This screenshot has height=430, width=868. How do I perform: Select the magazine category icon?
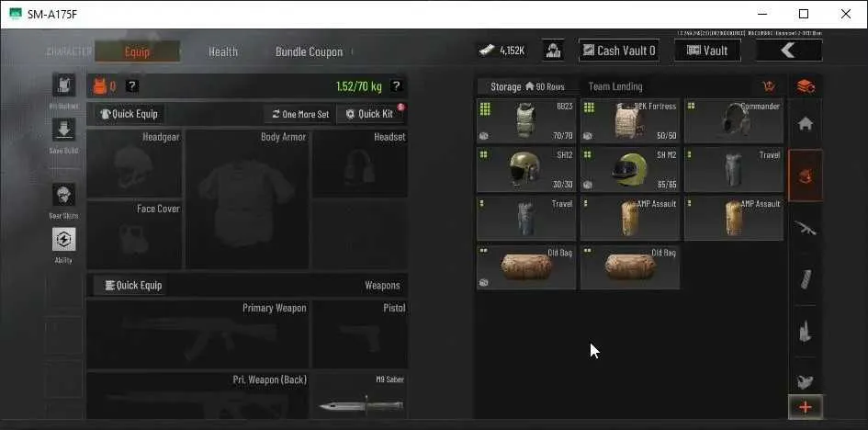pos(806,279)
